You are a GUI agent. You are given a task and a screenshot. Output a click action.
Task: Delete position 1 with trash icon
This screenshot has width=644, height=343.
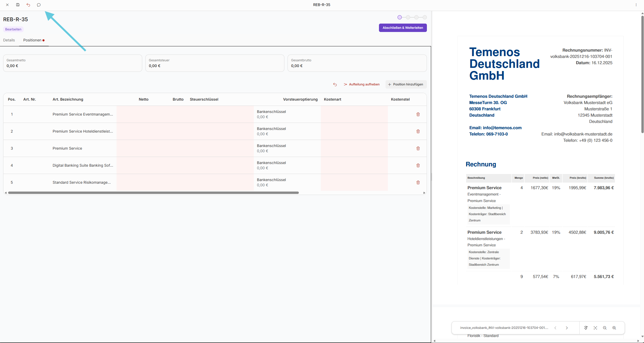(418, 114)
